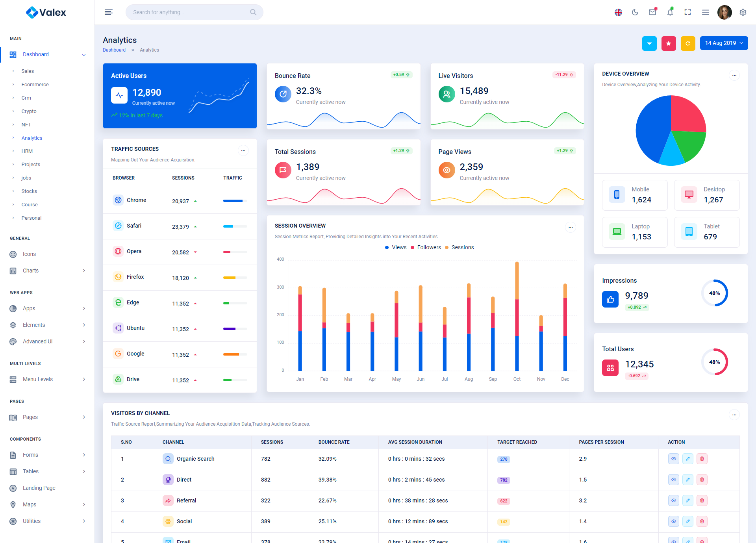Open the mail messages icon
The height and width of the screenshot is (543, 756).
point(652,12)
